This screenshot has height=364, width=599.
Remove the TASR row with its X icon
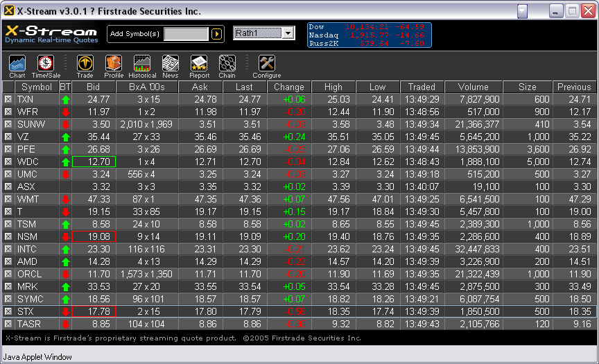point(8,324)
